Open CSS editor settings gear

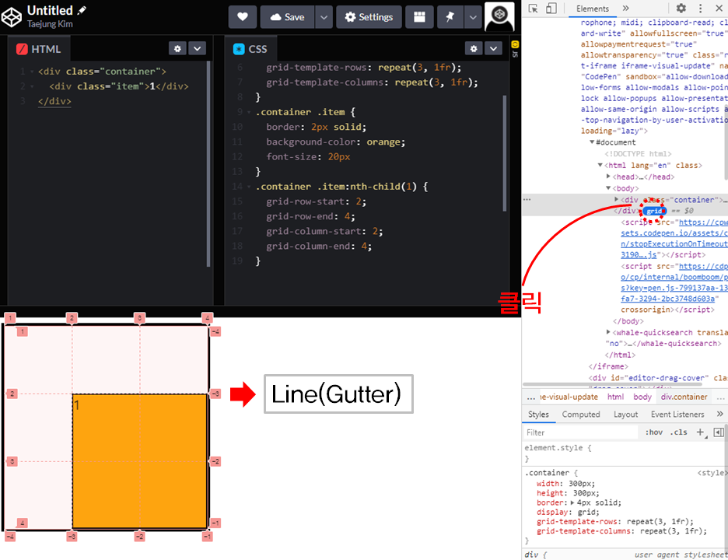point(474,48)
